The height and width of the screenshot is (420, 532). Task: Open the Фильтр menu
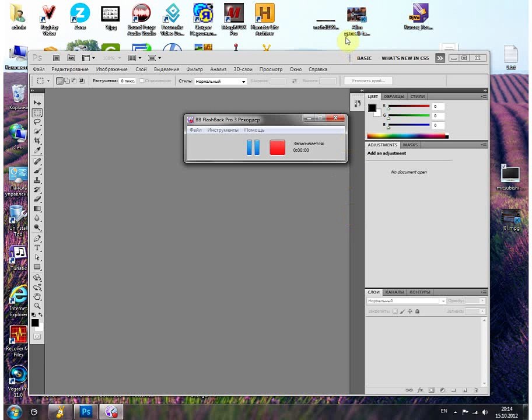click(x=194, y=69)
